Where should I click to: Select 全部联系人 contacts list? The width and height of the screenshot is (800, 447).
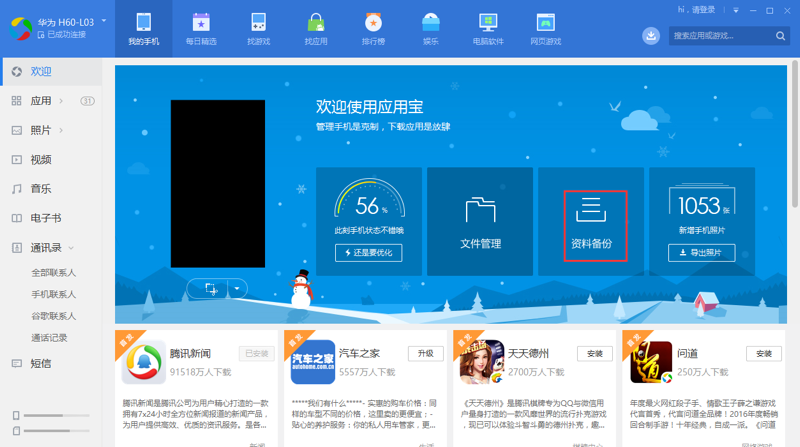pyautogui.click(x=54, y=273)
